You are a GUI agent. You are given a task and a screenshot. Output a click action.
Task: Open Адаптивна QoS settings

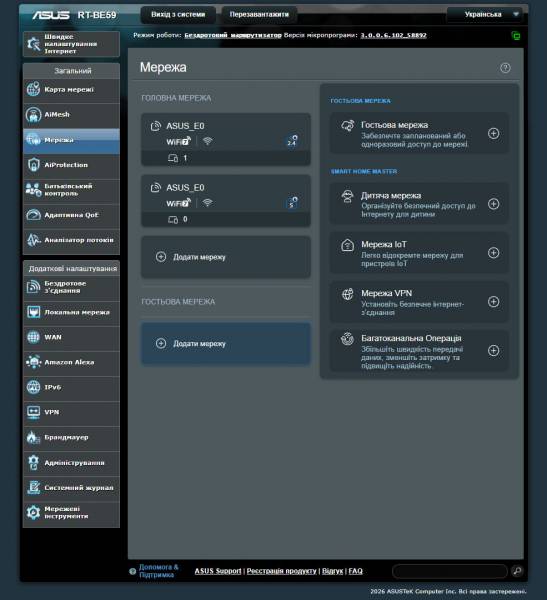(x=71, y=215)
